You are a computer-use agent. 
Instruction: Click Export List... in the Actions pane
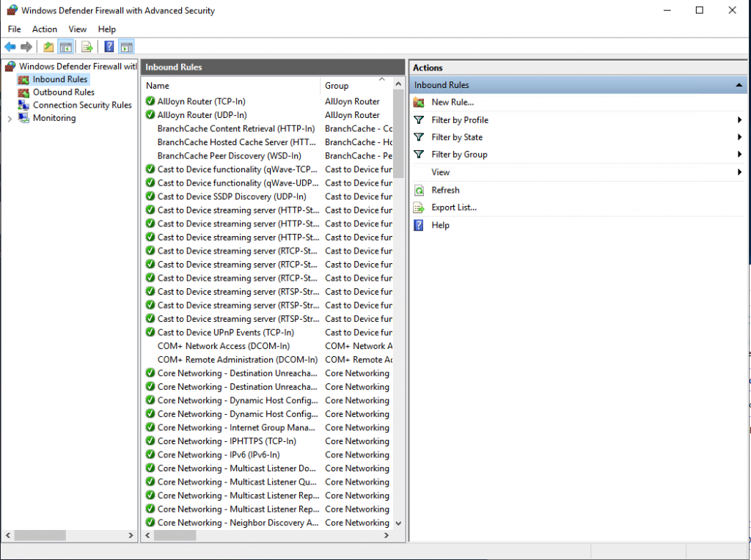(454, 207)
